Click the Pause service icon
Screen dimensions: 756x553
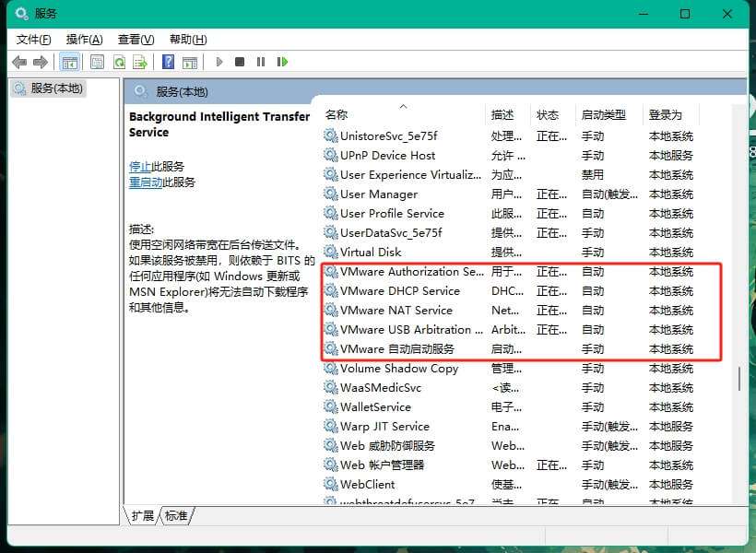261,62
